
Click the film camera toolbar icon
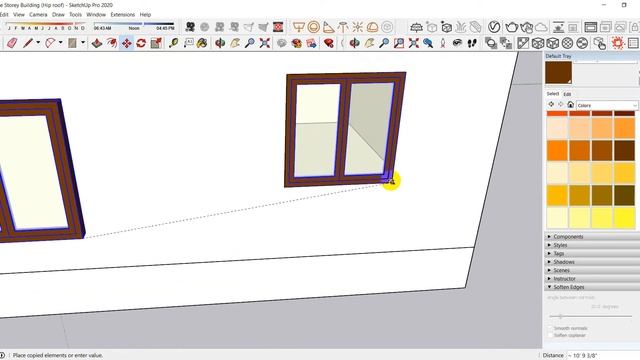(x=190, y=27)
